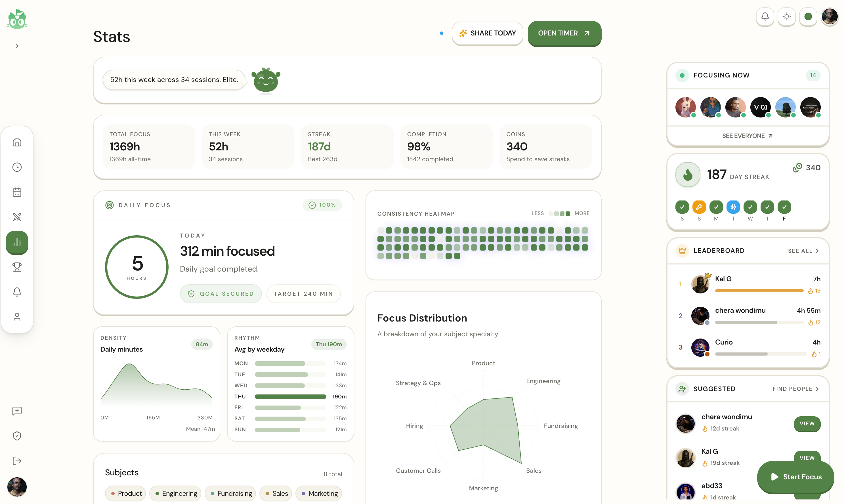844x504 pixels.
Task: Click the owl logo
Action: tap(17, 19)
